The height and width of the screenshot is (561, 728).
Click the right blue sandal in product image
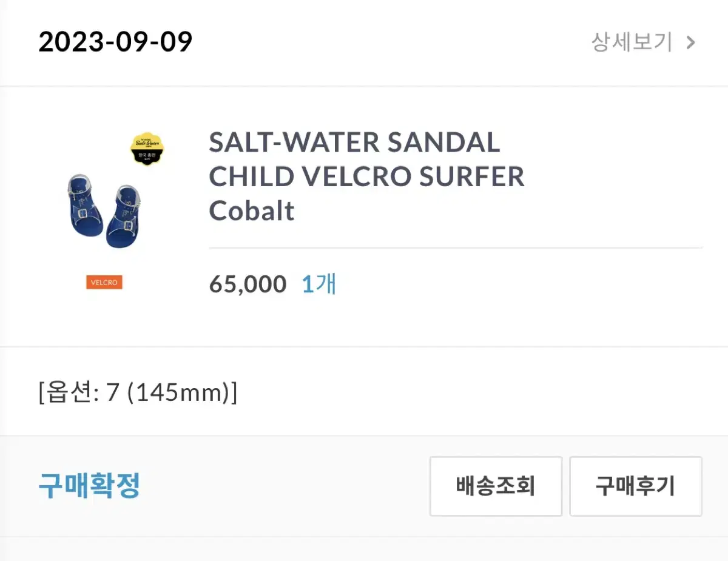123,217
